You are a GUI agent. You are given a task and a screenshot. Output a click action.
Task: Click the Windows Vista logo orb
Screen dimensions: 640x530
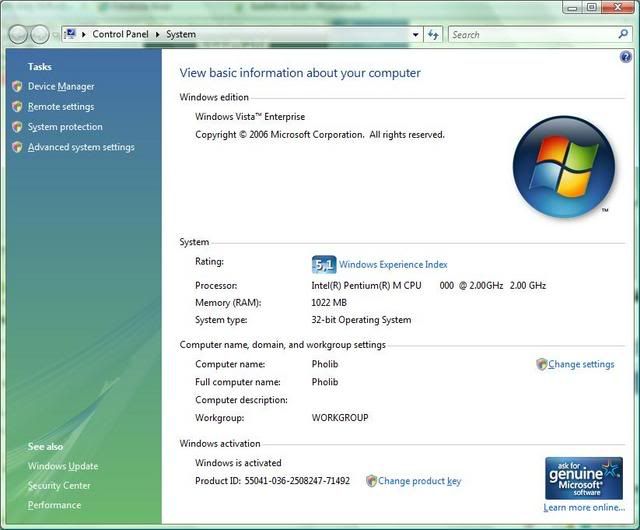(x=564, y=167)
